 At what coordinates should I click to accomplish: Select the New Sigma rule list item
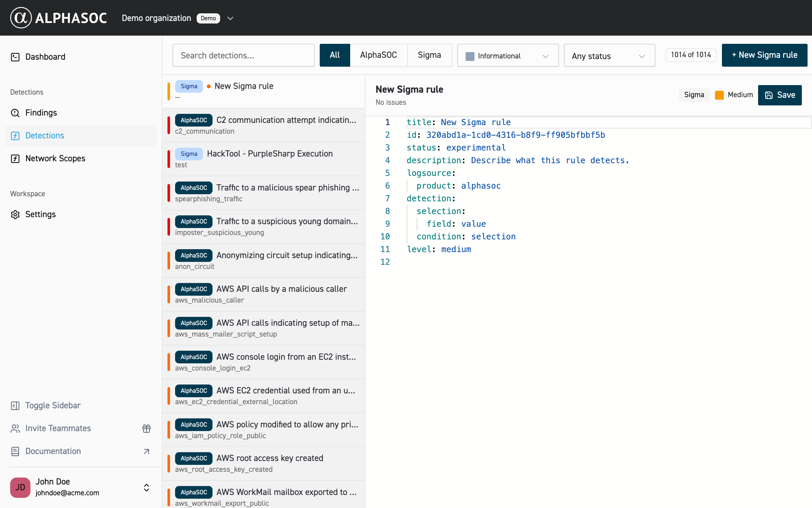click(264, 91)
